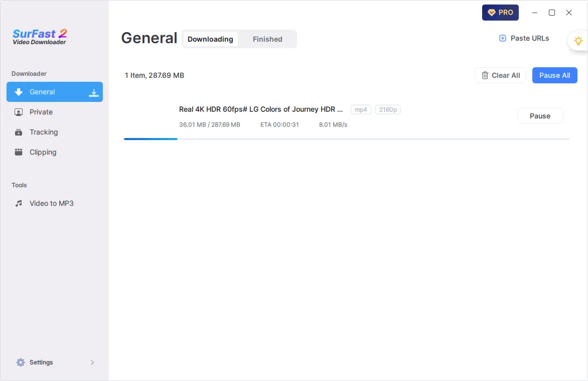Viewport: 588px width, 381px height.
Task: Open Settings from the sidebar
Action: [x=54, y=362]
